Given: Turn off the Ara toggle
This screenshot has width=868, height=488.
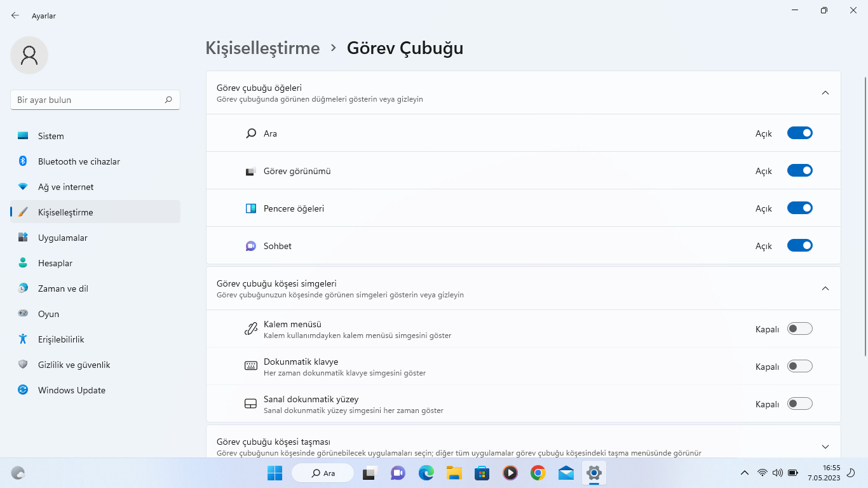Looking at the screenshot, I should tap(800, 133).
